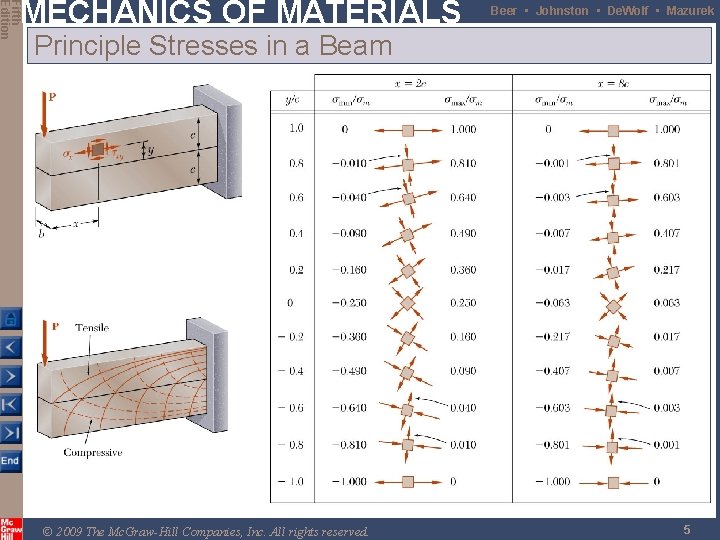
Task: Click table value −0.407
Action: pos(553,371)
